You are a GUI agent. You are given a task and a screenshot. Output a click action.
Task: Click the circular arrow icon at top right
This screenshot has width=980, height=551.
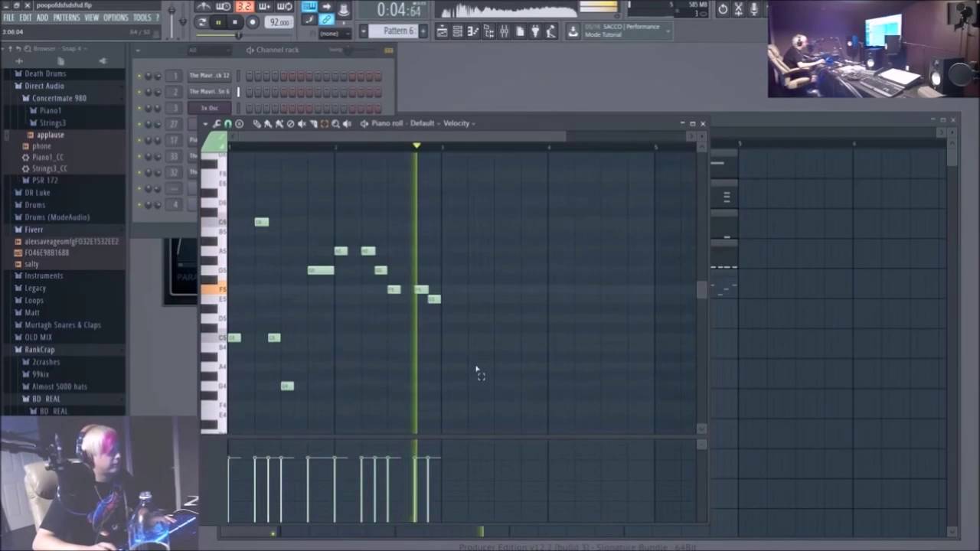(x=723, y=9)
